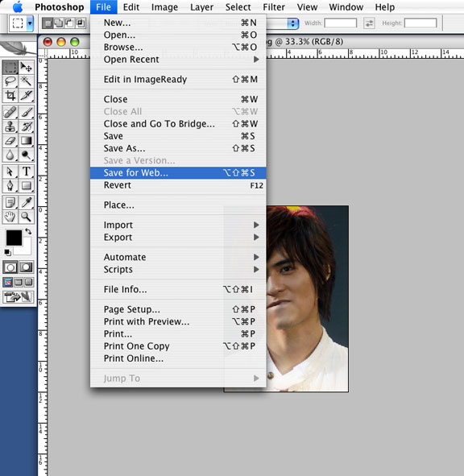Select the Notes tool
464x476 pixels.
(10, 202)
